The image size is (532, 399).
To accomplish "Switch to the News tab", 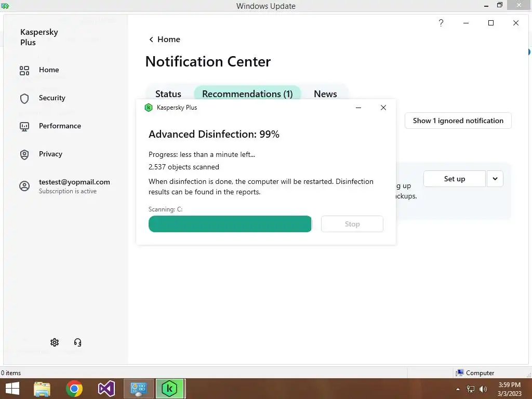I will coord(325,94).
